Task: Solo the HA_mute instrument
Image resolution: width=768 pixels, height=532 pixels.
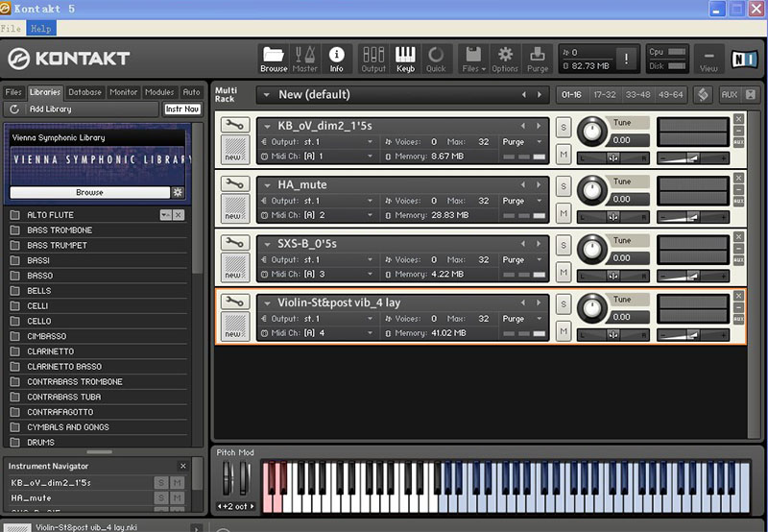Action: (564, 186)
